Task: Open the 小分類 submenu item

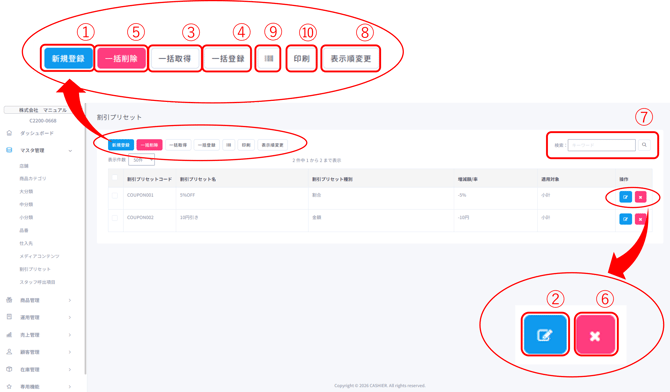Action: 26,217
